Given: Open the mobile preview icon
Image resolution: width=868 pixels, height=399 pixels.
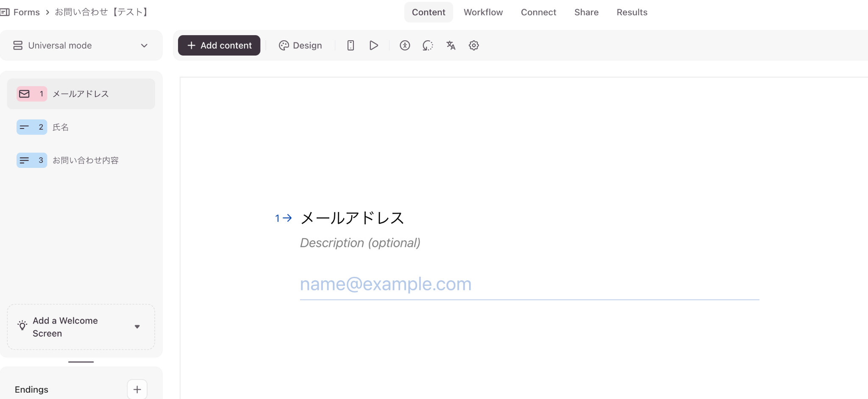Looking at the screenshot, I should [x=351, y=45].
